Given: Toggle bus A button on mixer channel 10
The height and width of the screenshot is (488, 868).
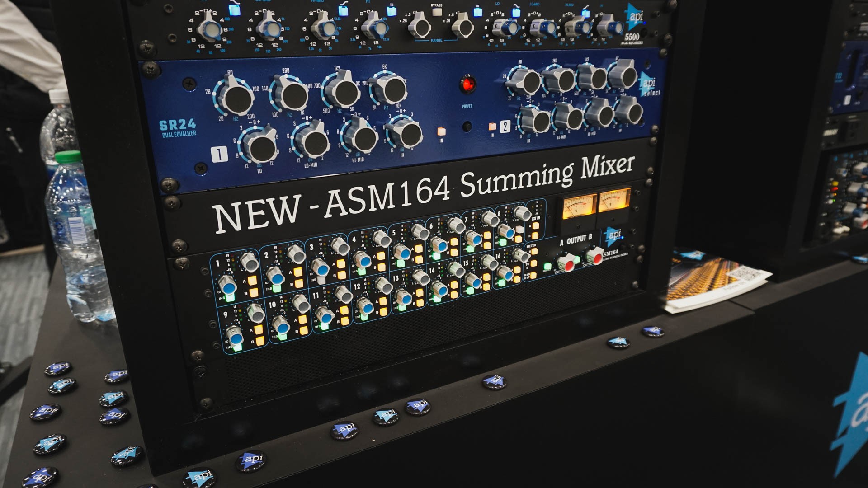Looking at the screenshot, I should tap(302, 320).
